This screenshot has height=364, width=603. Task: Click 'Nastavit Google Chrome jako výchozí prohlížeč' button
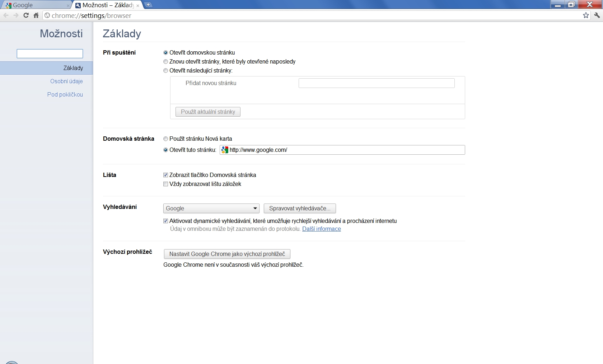227,254
